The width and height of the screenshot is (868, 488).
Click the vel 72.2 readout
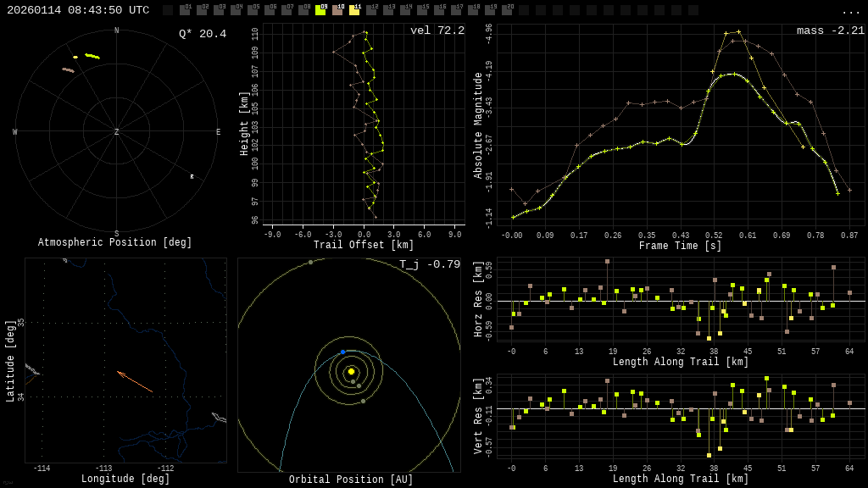point(437,30)
